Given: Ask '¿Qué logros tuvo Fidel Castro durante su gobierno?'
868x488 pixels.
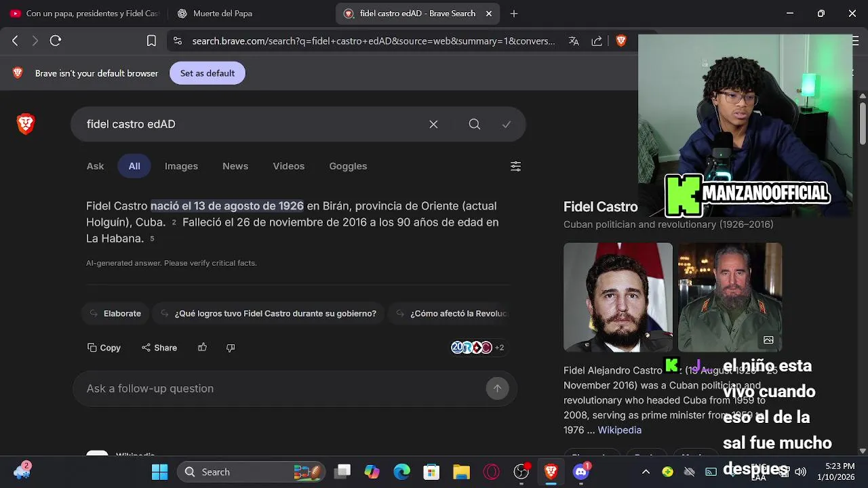Looking at the screenshot, I should (x=268, y=313).
